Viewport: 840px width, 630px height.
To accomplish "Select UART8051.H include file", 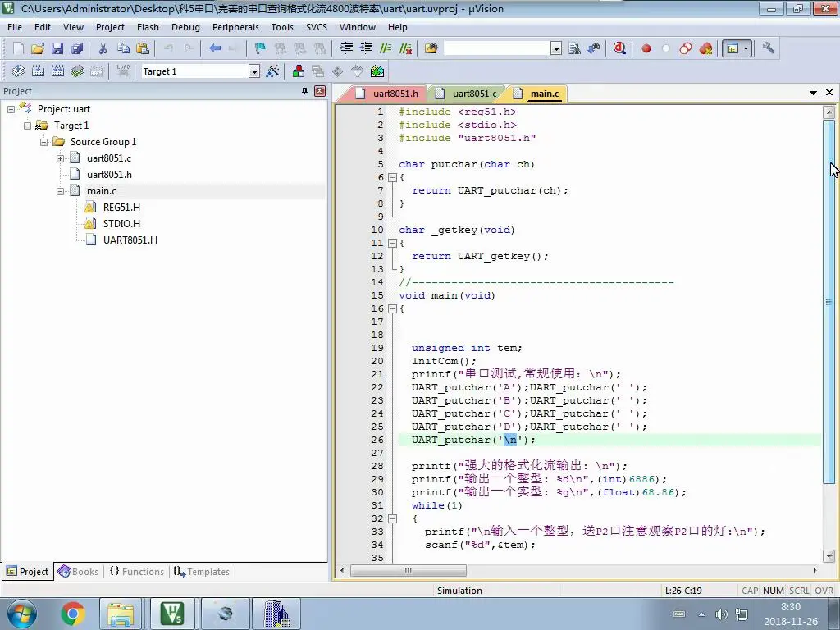I will coord(130,240).
